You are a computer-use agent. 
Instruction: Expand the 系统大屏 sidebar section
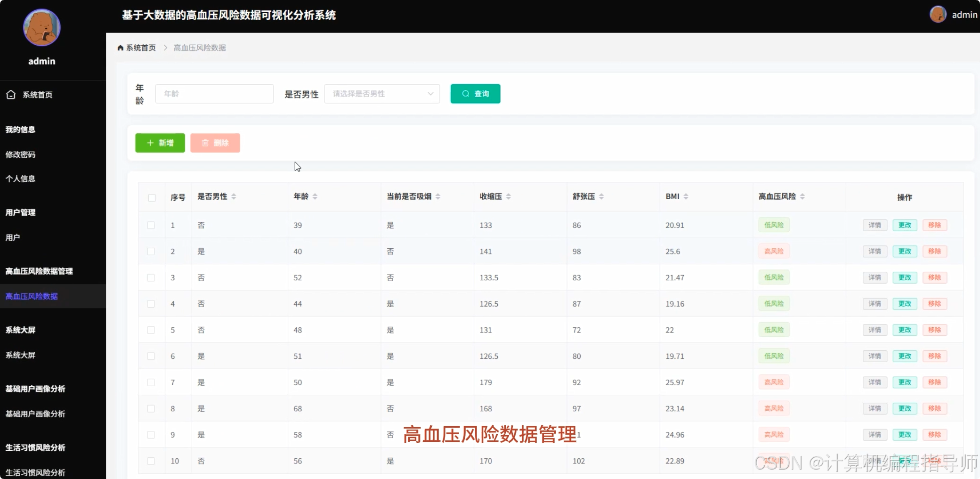click(x=20, y=330)
